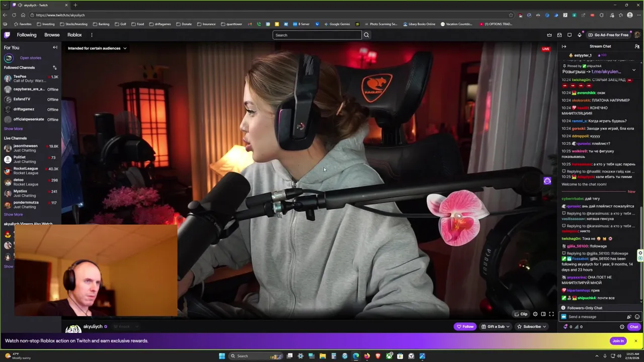Go to the Browse tab
The width and height of the screenshot is (644, 362).
pyautogui.click(x=52, y=35)
